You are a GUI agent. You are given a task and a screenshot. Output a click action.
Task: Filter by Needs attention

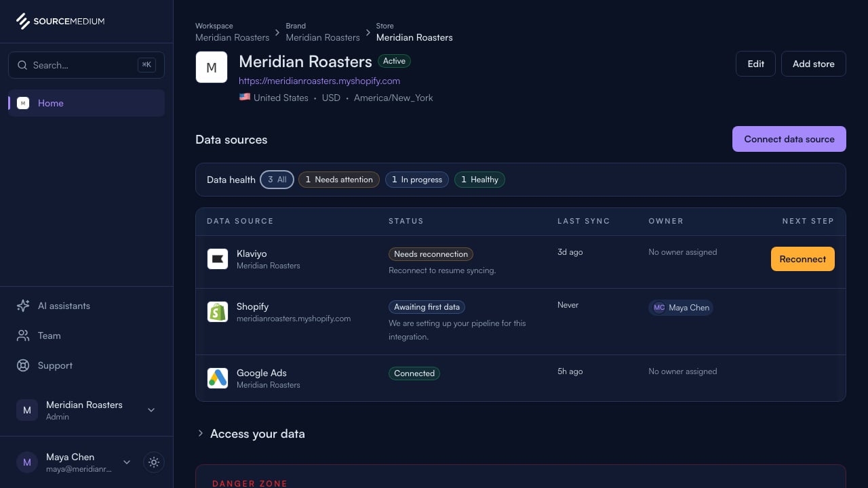(338, 180)
